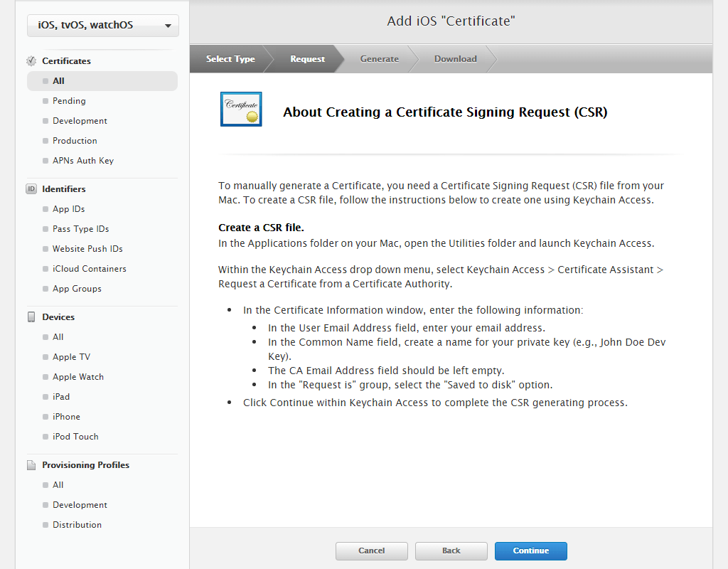728x569 pixels.
Task: Open App IDs under Identifiers
Action: (68, 209)
